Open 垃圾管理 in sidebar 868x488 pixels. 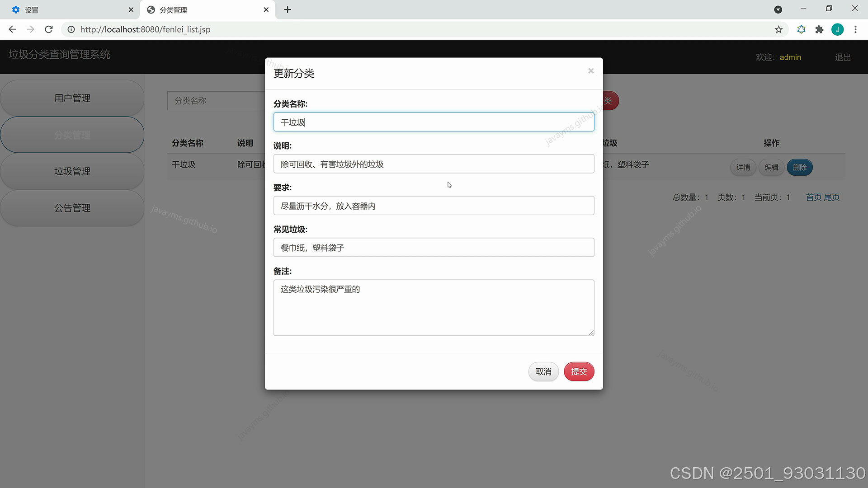pos(72,171)
